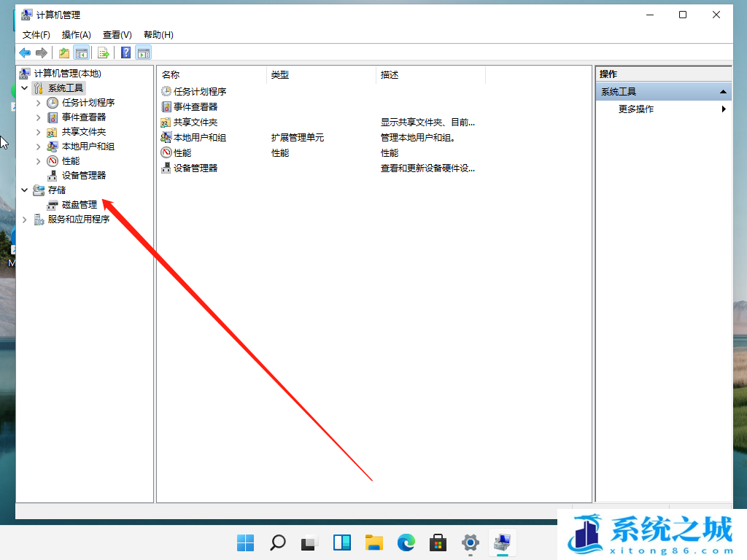Select 本地用户和组 row in the center list
Image resolution: width=747 pixels, height=560 pixels.
pyautogui.click(x=200, y=138)
